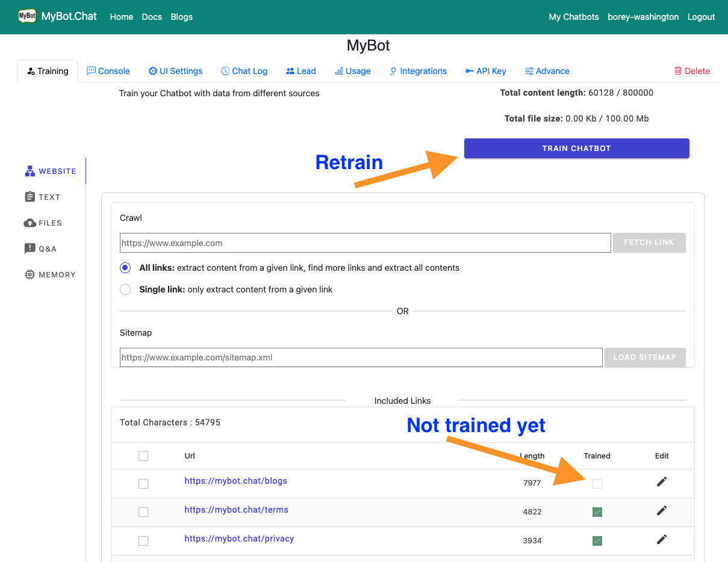
Task: Open the Blogs page from the top navigation
Action: pyautogui.click(x=181, y=17)
